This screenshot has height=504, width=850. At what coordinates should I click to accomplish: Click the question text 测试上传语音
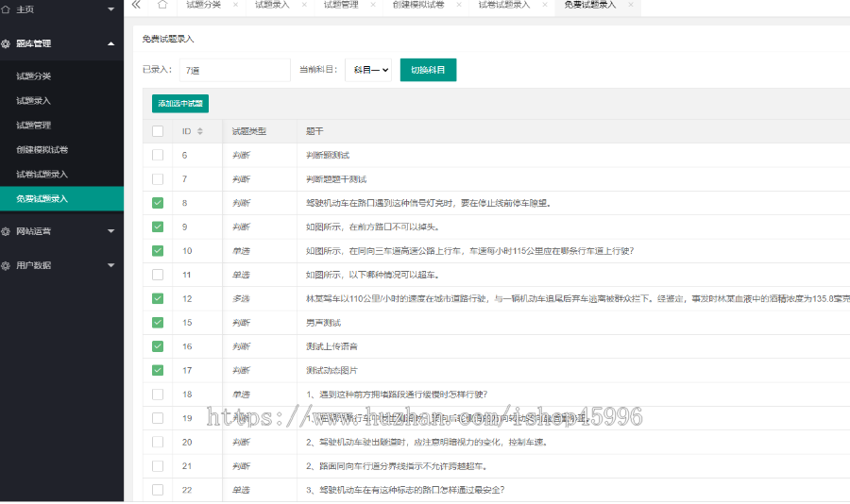click(331, 346)
